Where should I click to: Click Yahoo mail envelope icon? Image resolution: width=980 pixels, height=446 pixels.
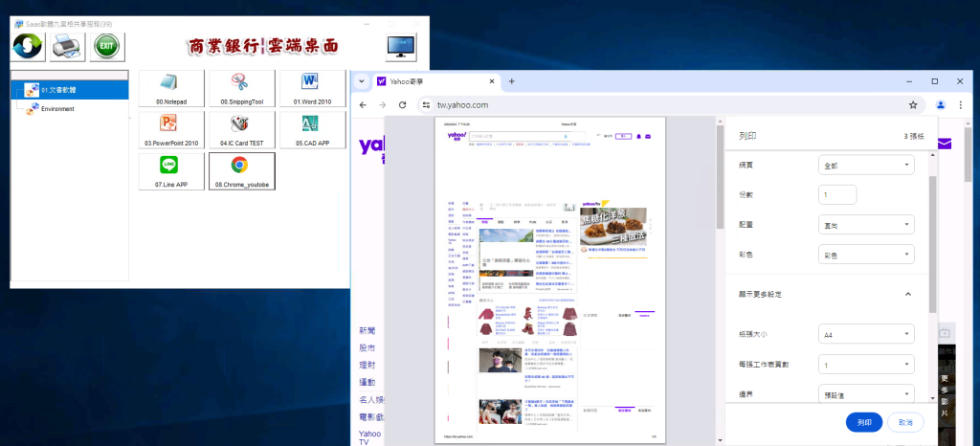coord(945,145)
